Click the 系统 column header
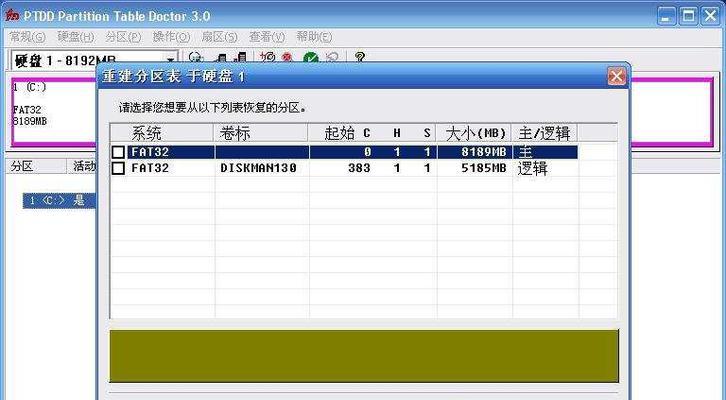Screen dimensions: 726x400 pyautogui.click(x=162, y=133)
